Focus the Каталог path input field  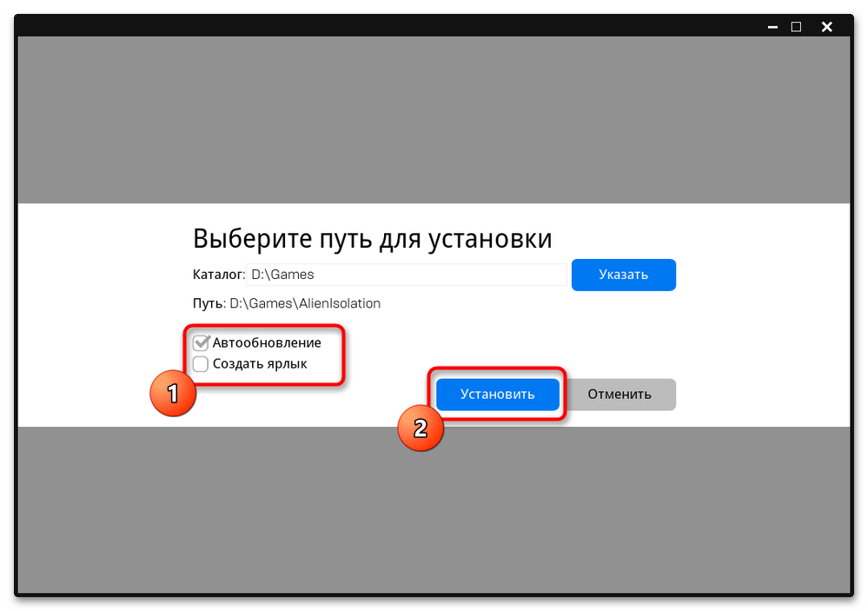(x=406, y=275)
